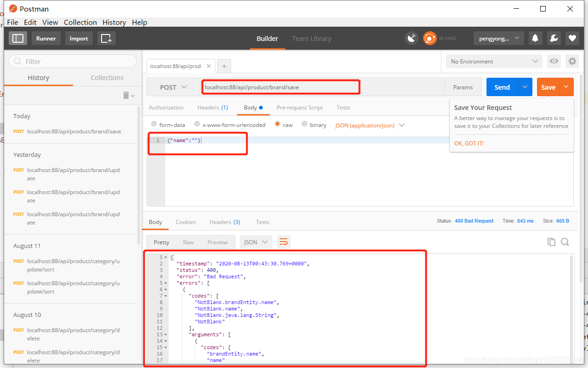Open the pengyong account dropdown
The height and width of the screenshot is (368, 588).
click(499, 39)
